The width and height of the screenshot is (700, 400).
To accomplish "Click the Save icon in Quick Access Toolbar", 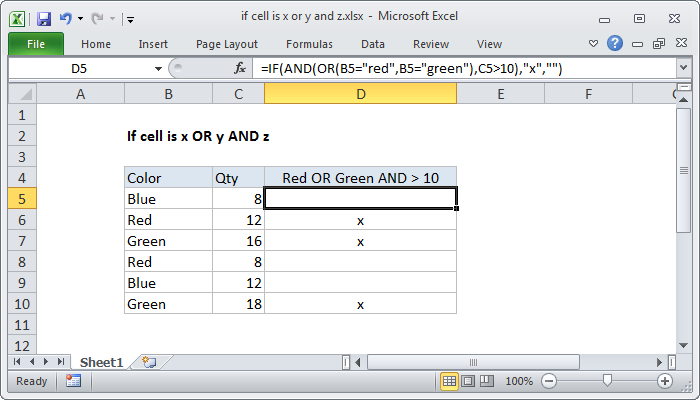I will pos(43,18).
